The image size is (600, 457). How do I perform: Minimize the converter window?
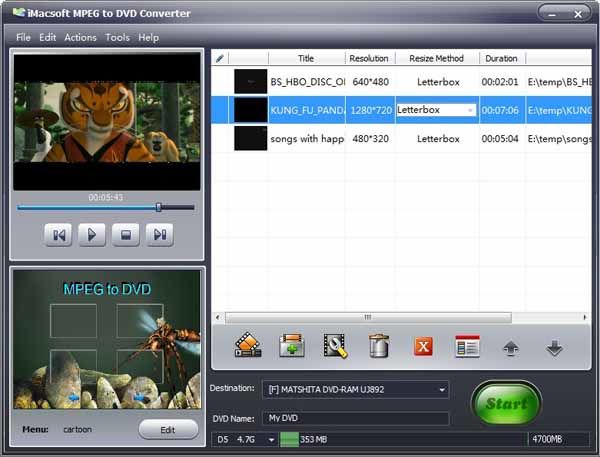(x=551, y=14)
